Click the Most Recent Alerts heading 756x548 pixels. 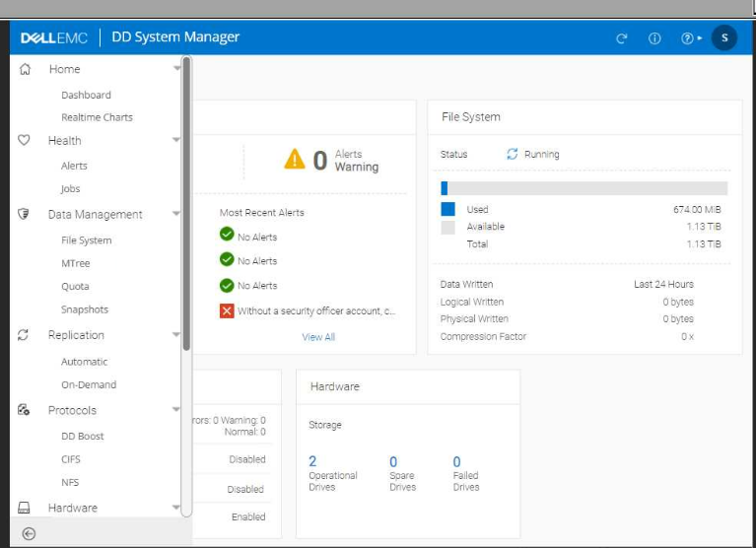262,213
